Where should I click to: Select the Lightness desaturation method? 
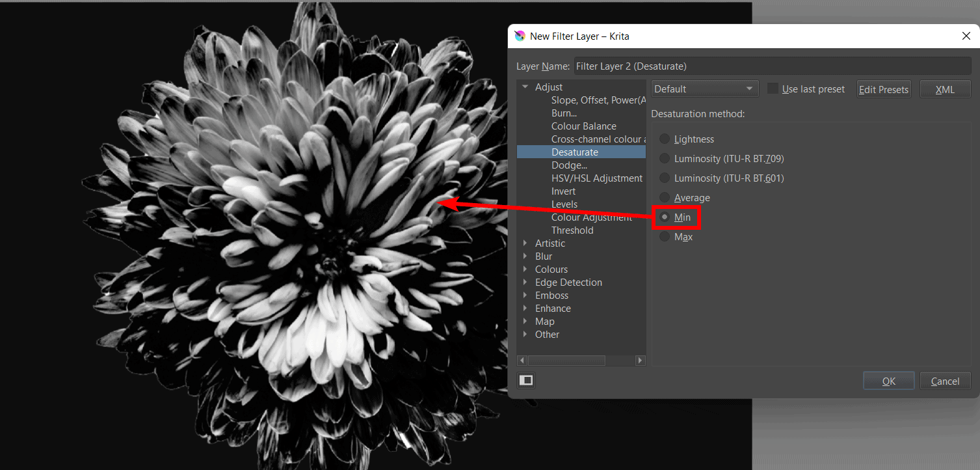(665, 139)
